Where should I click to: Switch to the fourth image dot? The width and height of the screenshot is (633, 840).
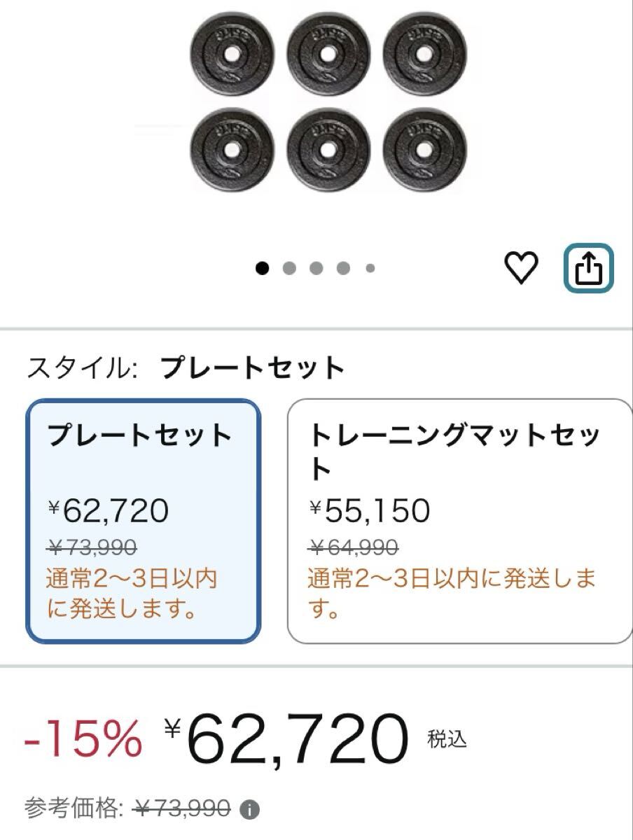click(x=342, y=267)
